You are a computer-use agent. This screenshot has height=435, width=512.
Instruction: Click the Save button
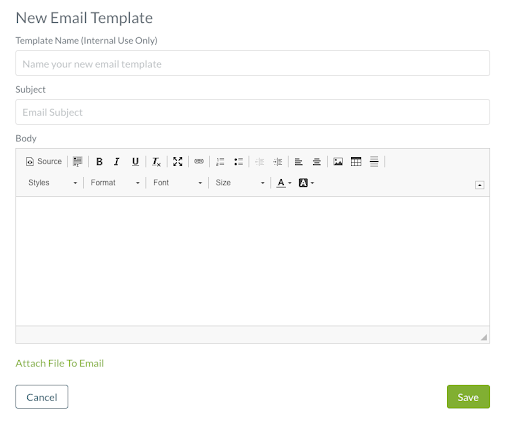pos(468,397)
